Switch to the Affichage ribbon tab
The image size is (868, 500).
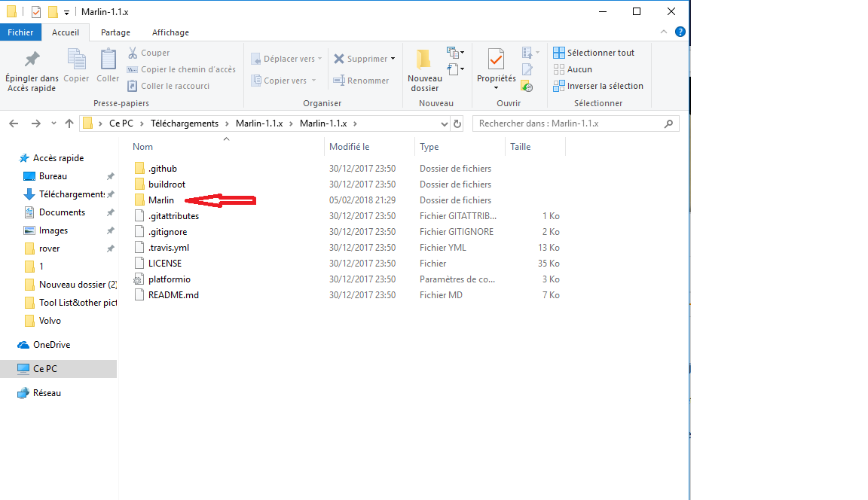pos(170,32)
